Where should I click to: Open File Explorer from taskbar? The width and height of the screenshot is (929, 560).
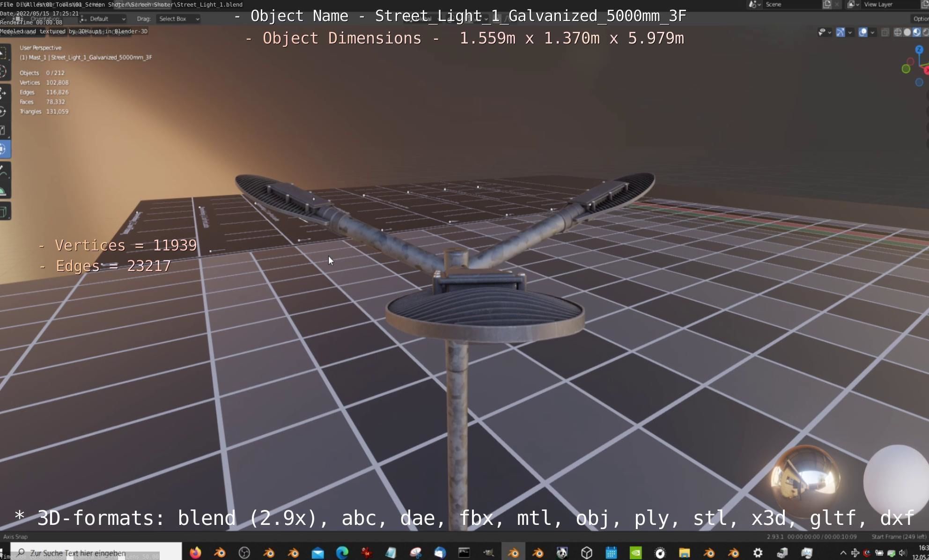[x=684, y=553]
